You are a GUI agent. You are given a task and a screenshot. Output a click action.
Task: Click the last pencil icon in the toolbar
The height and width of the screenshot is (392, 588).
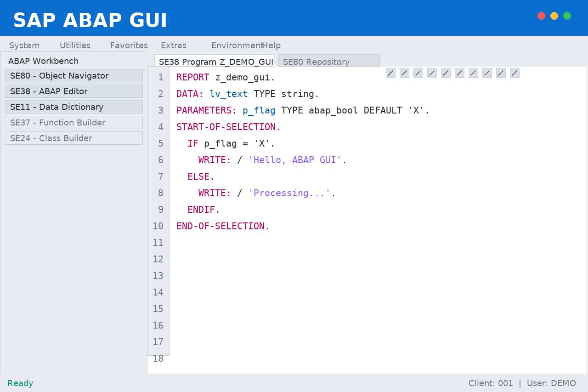coord(514,73)
